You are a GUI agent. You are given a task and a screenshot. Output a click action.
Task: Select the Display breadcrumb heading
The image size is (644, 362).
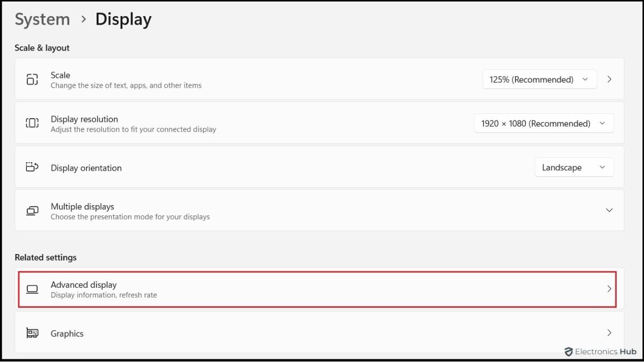[123, 19]
